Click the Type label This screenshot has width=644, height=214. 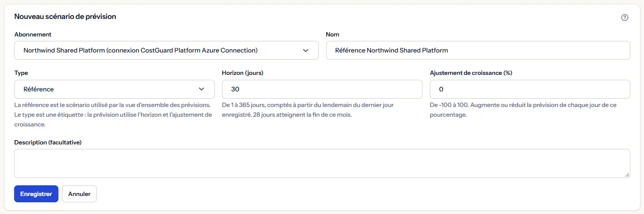click(21, 73)
